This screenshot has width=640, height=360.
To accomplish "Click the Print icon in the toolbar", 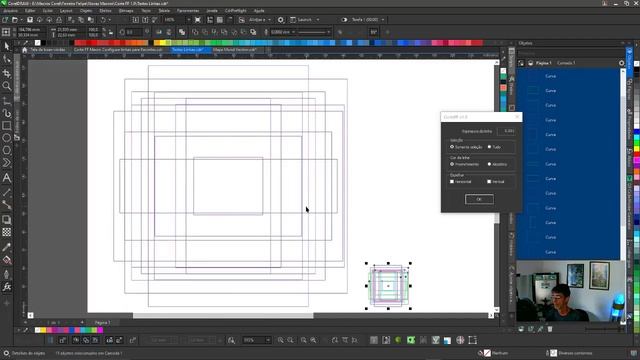I will [x=59, y=20].
